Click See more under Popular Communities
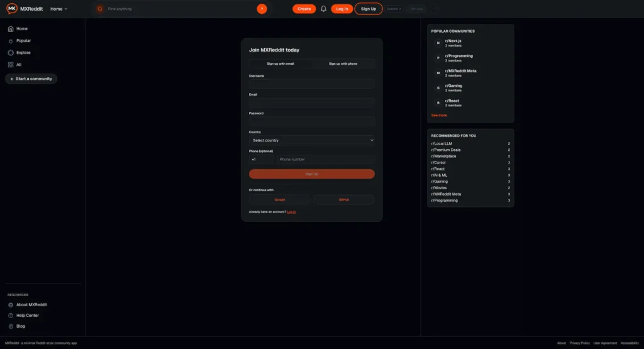The image size is (644, 349). (x=439, y=115)
